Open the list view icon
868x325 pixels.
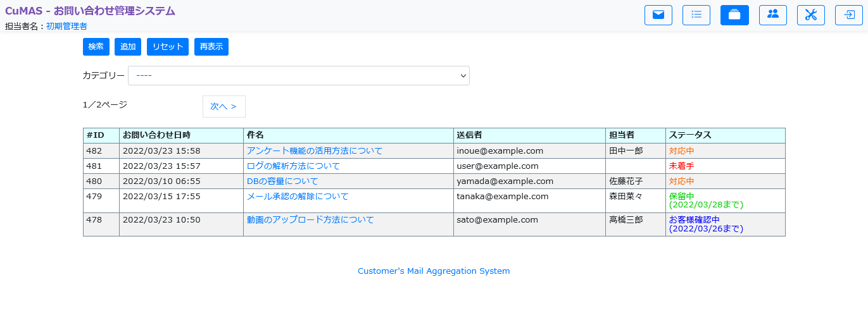coord(696,15)
